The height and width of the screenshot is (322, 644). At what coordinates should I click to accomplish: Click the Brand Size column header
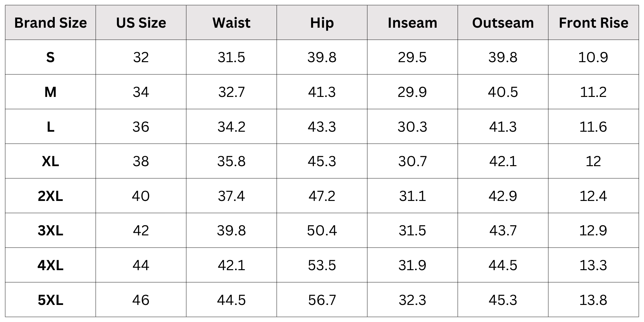pyautogui.click(x=51, y=23)
